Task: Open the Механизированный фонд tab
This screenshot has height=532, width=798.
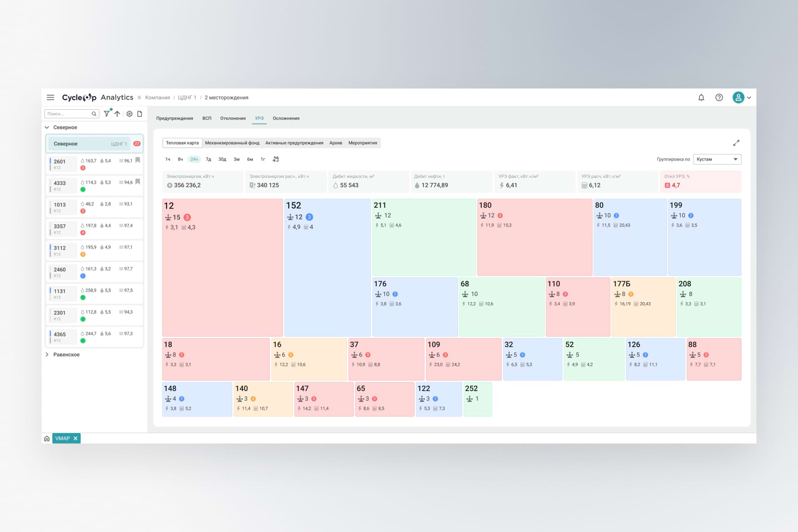Action: 232,143
